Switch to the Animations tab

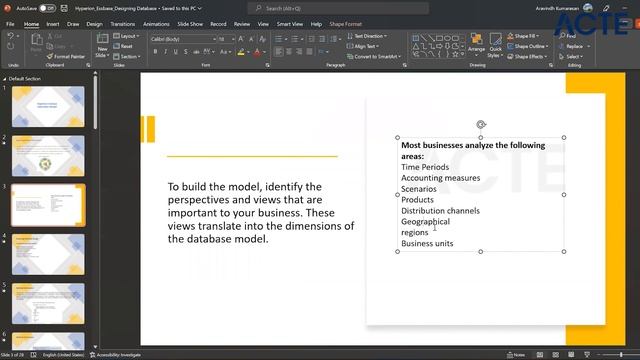coord(156,24)
